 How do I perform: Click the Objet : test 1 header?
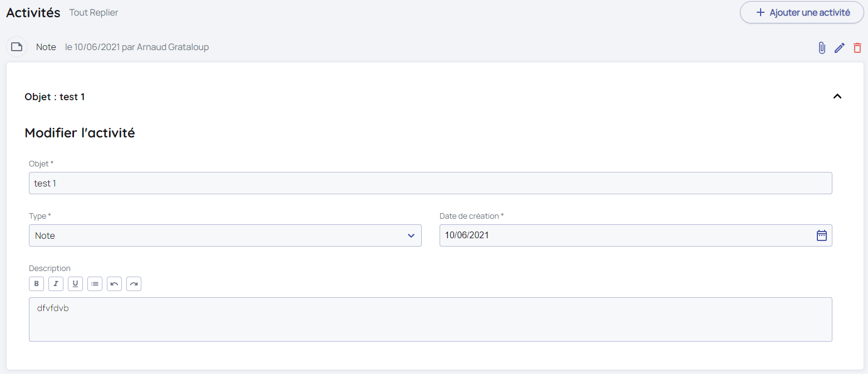click(55, 97)
